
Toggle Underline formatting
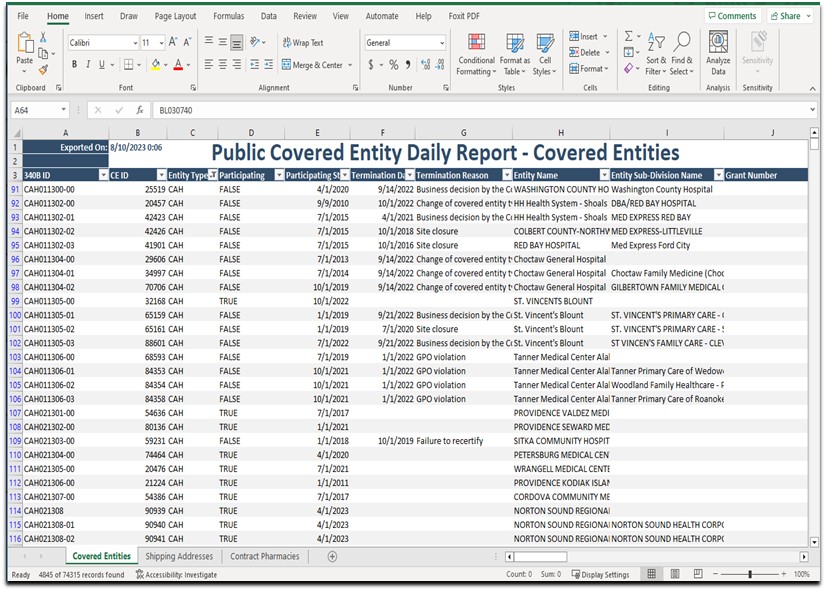tap(102, 64)
